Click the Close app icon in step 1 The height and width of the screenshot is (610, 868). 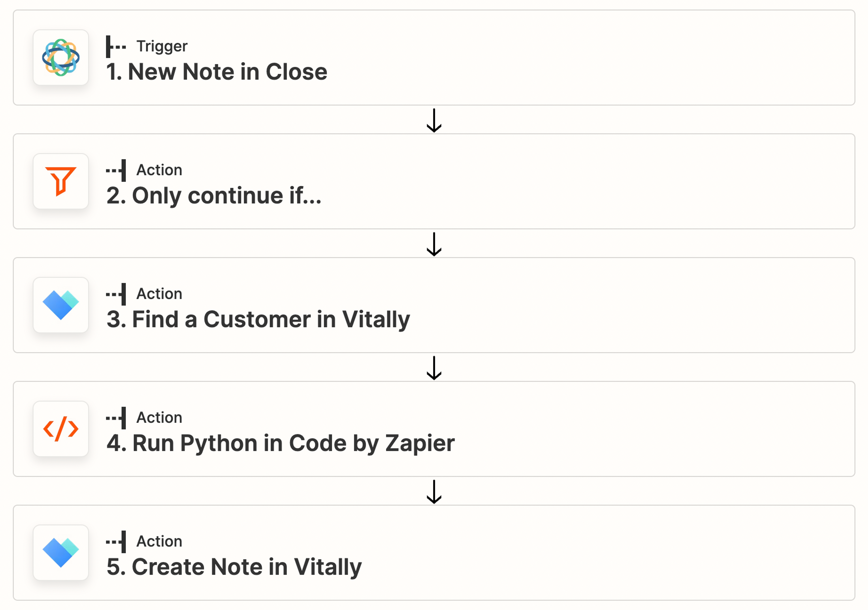click(60, 57)
